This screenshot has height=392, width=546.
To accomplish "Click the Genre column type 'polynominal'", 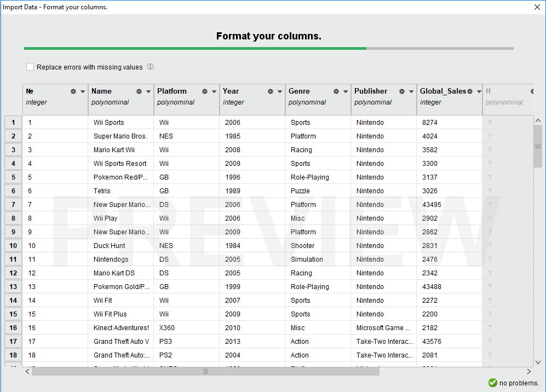I will point(307,102).
